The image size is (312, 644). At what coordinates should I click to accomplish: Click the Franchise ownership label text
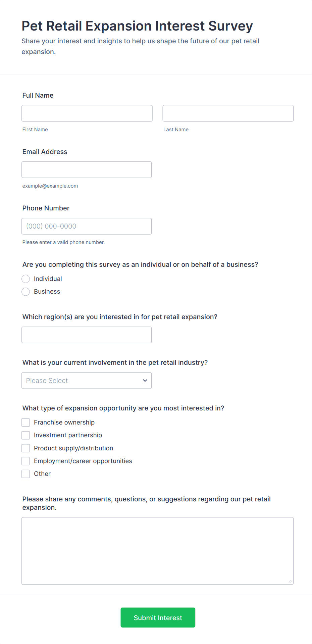tap(64, 422)
